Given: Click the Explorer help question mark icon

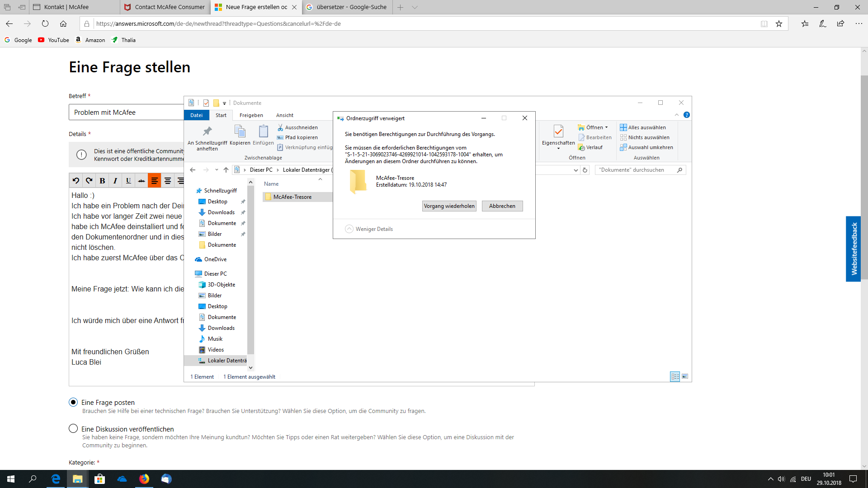Looking at the screenshot, I should pyautogui.click(x=687, y=115).
